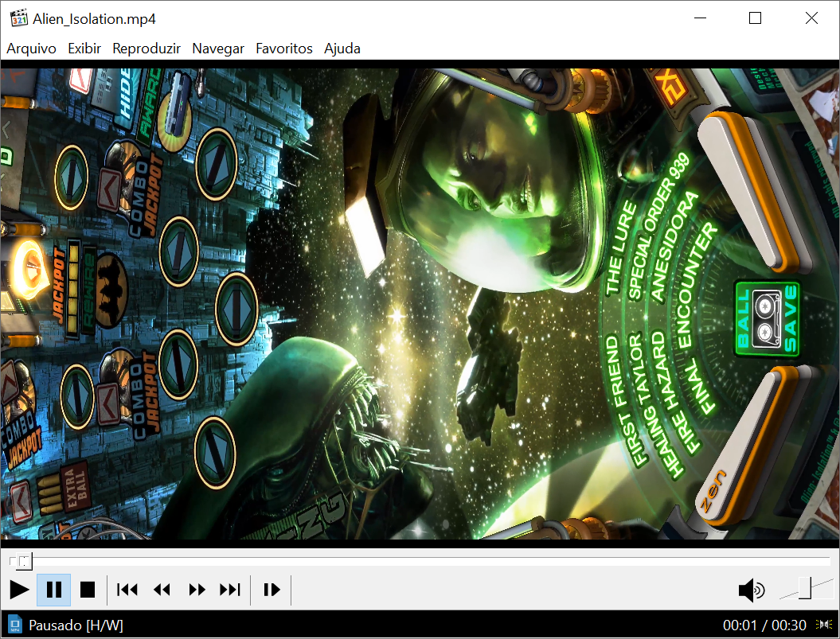Viewport: 840px width, 639px height.
Task: Click the media info icon in status bar
Action: pos(14,625)
